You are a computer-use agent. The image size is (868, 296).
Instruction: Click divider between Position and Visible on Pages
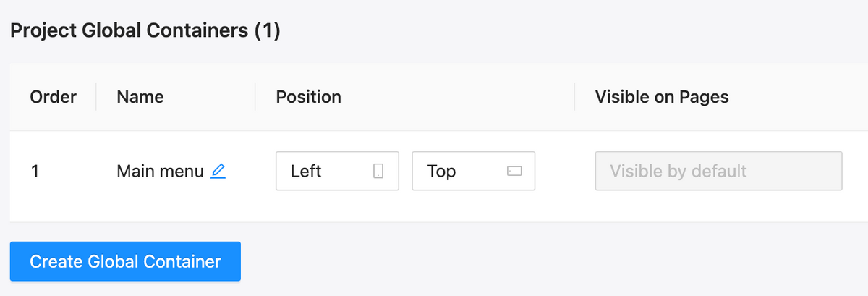click(575, 97)
